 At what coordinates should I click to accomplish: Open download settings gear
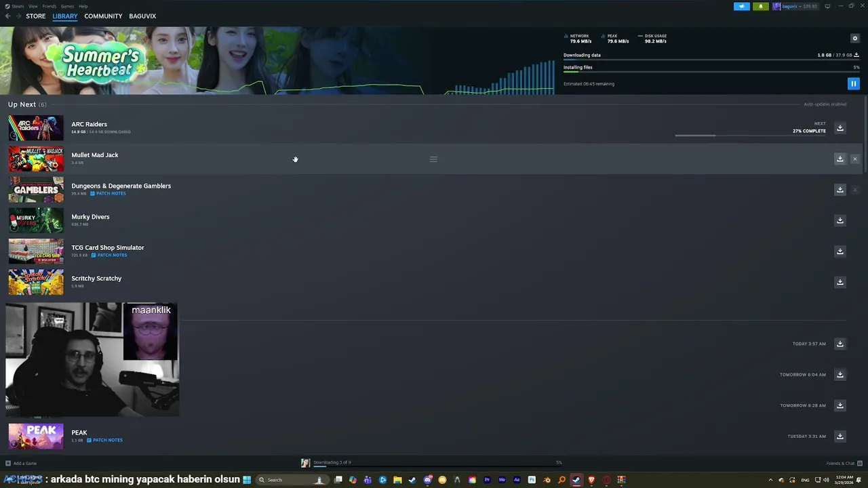coord(854,39)
